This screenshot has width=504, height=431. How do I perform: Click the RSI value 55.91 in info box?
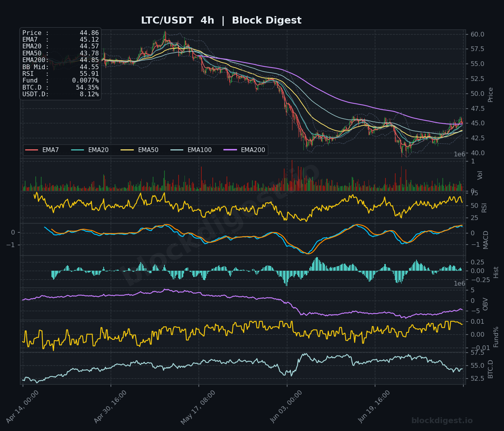point(89,74)
